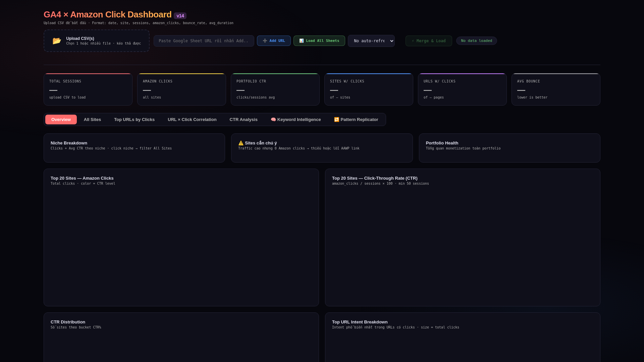The image size is (644, 362).
Task: Click the Load All Sheets button
Action: coord(319,41)
